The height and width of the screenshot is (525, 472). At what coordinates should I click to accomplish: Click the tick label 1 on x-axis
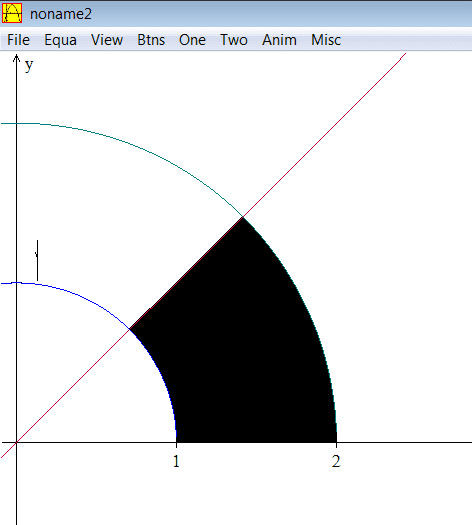click(176, 461)
